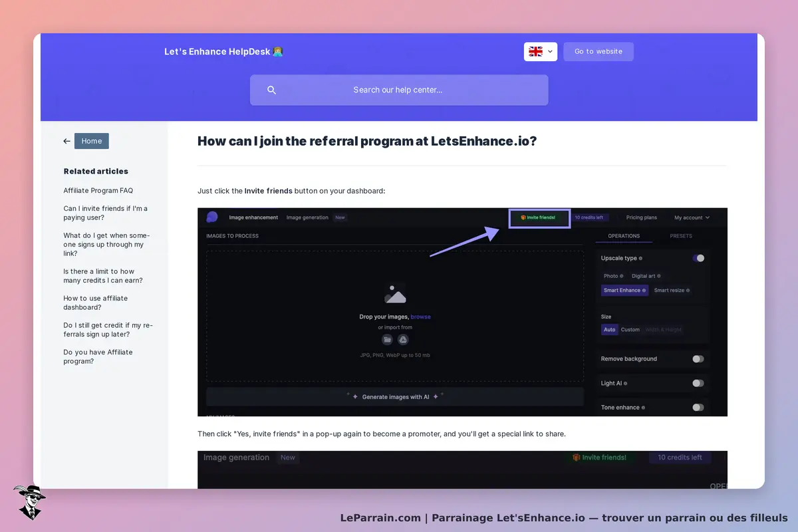
Task: Select the Smart Enhance upscale option
Action: [624, 291]
